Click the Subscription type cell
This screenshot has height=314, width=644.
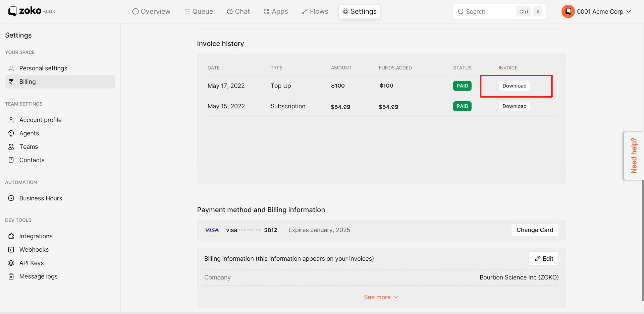(x=288, y=106)
